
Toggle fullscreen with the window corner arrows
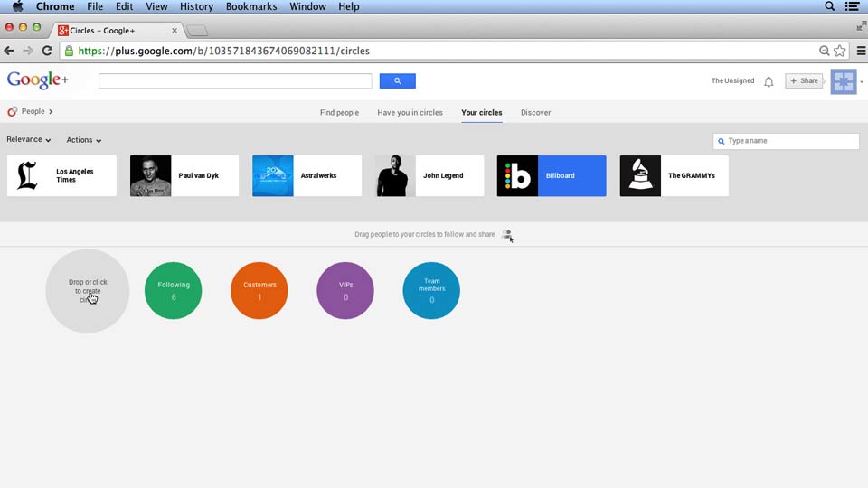pos(861,26)
